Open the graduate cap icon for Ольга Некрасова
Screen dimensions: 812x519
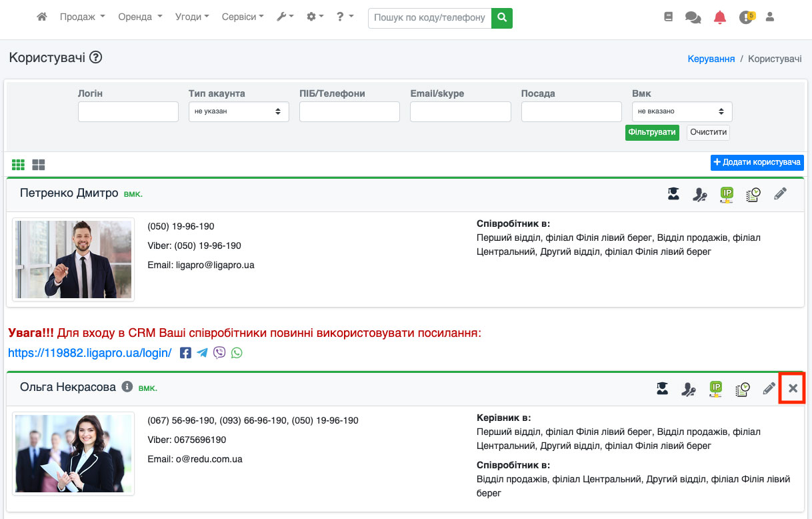[662, 388]
